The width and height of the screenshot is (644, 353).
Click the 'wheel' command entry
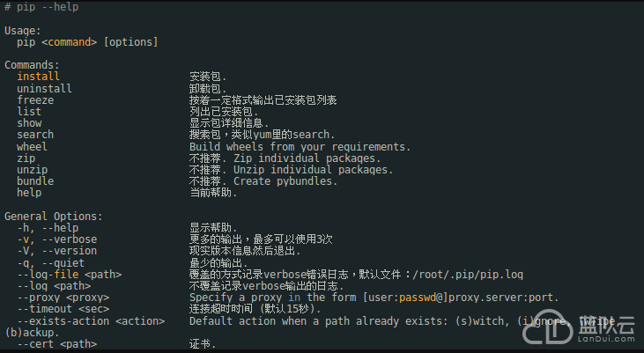32,146
